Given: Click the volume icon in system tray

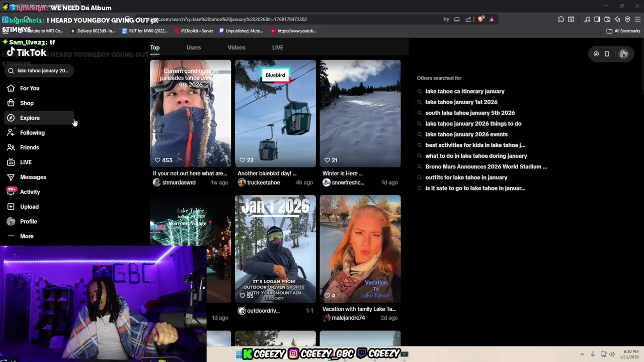Looking at the screenshot, I should click(x=612, y=354).
